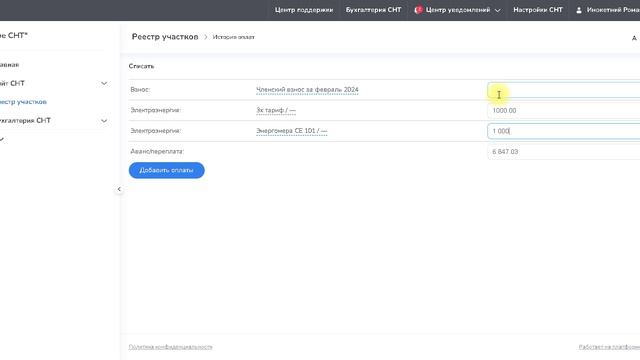The height and width of the screenshot is (360, 640).
Task: Expand Центр уведомлений dropdown chevron
Action: pyautogui.click(x=497, y=10)
